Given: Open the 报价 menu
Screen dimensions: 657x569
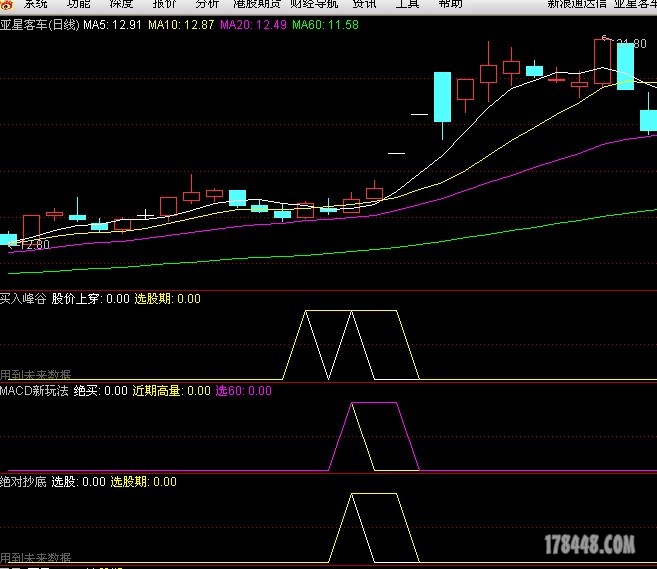Looking at the screenshot, I should (164, 4).
